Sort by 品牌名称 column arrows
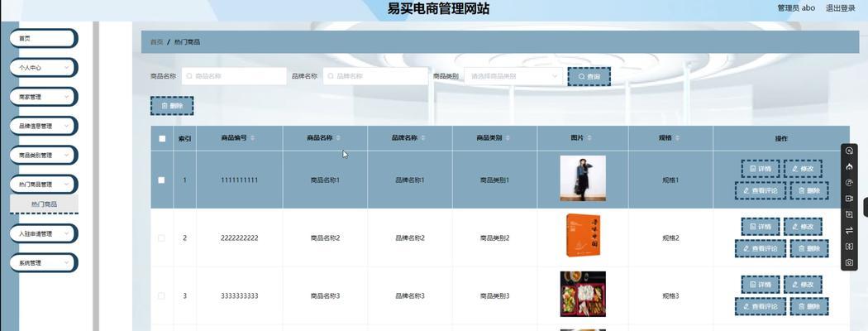 [x=423, y=138]
